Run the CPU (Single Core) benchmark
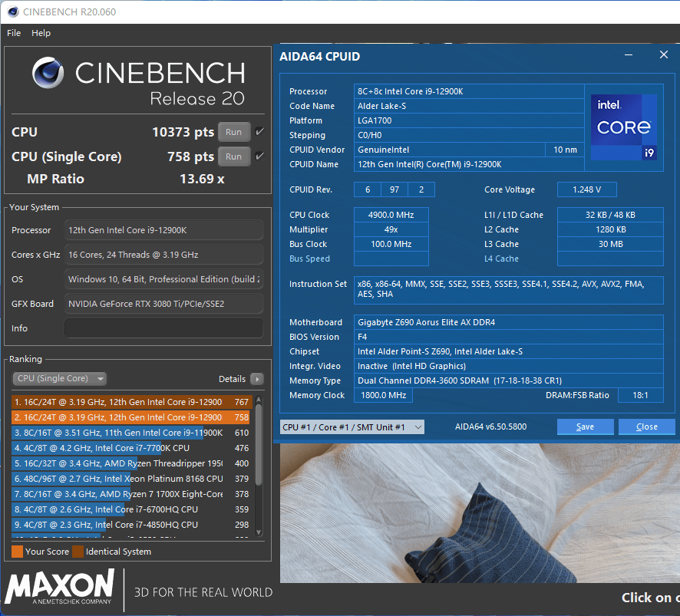This screenshot has width=680, height=616. tap(234, 156)
